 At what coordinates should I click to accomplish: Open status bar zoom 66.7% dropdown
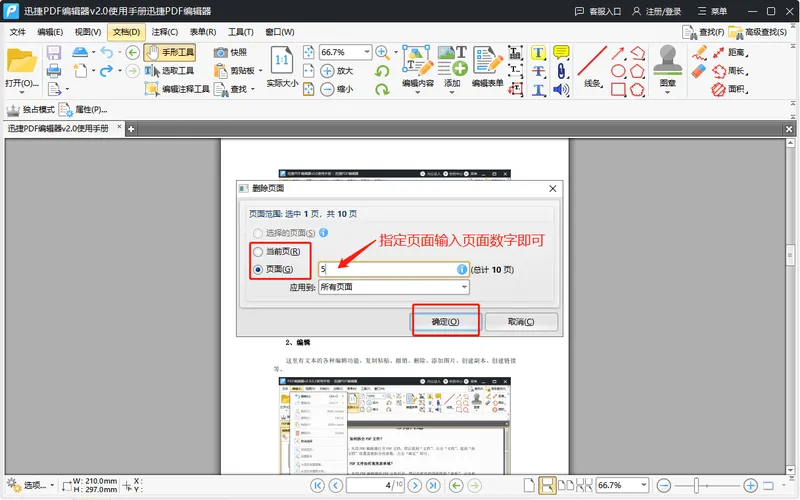[x=643, y=485]
